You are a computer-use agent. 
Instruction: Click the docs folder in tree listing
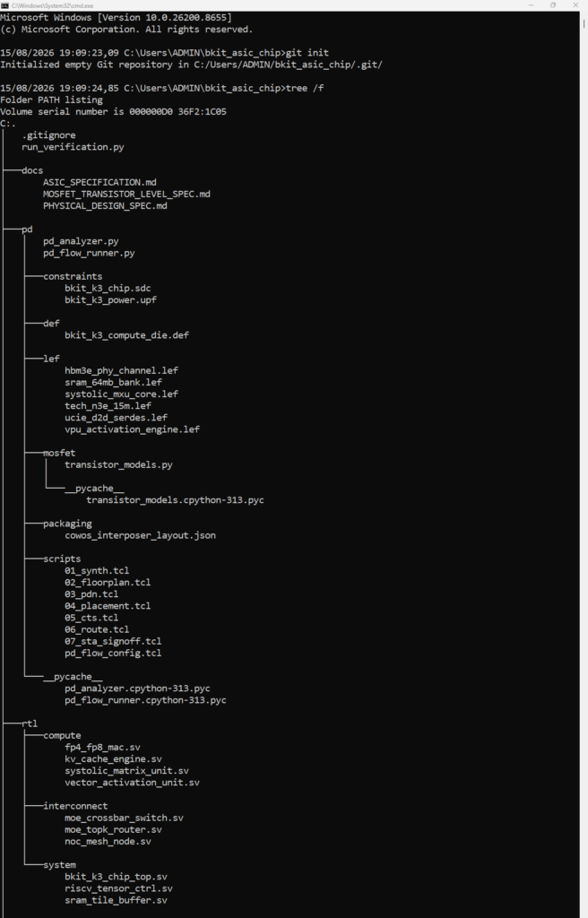click(32, 170)
